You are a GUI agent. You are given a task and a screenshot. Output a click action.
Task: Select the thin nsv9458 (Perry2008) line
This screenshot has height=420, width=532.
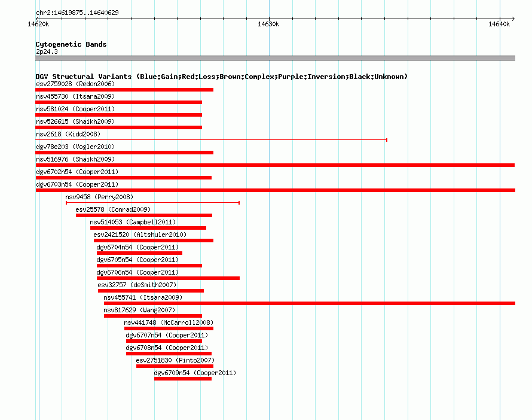(x=152, y=203)
